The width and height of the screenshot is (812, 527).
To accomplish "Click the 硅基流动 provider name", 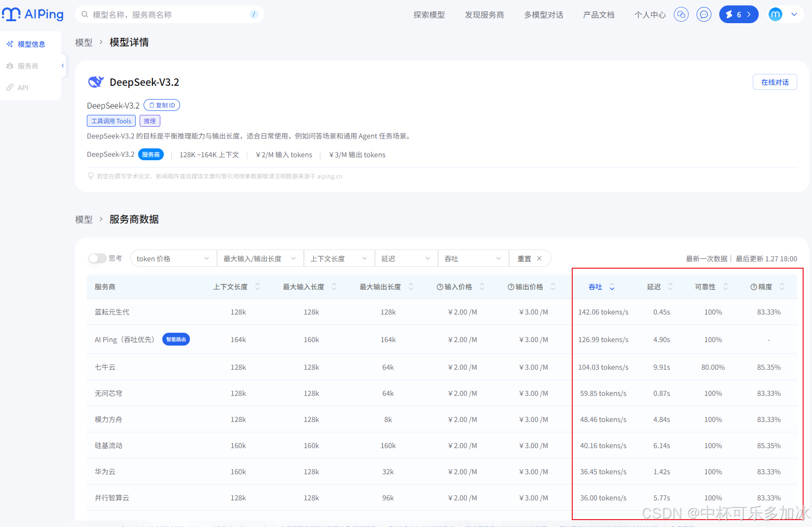I will point(109,446).
